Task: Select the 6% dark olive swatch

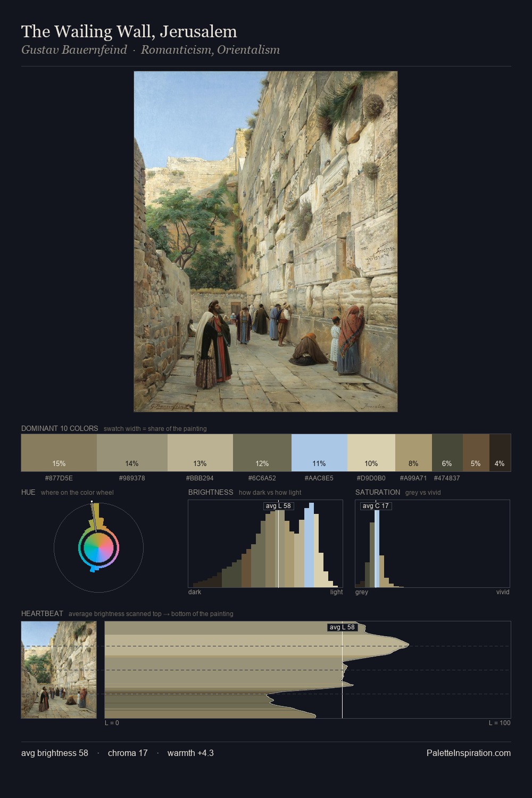Action: click(447, 453)
